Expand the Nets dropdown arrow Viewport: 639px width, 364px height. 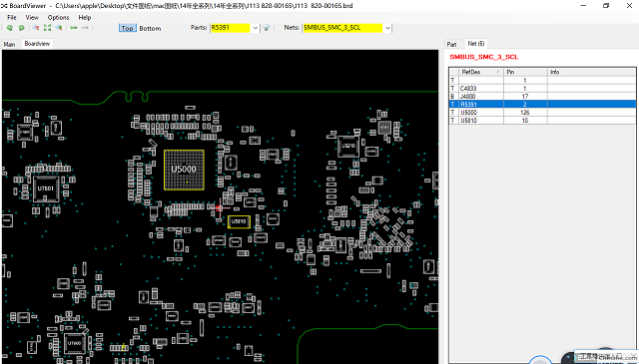tap(387, 28)
